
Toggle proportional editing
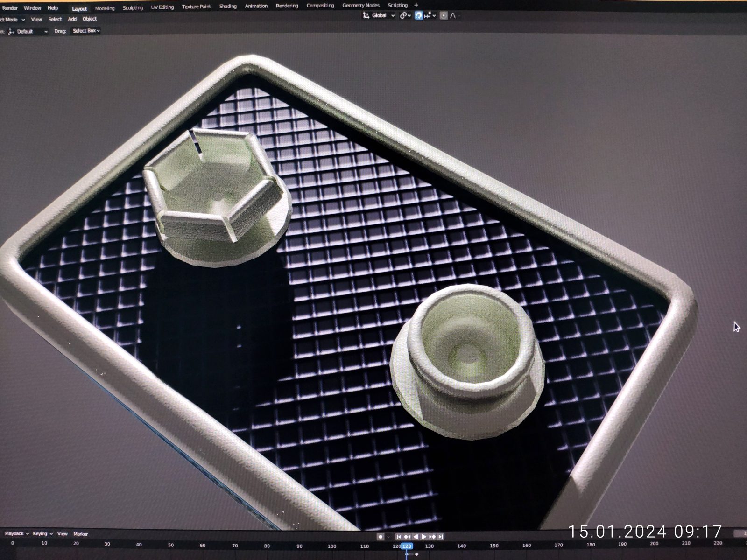coord(444,15)
